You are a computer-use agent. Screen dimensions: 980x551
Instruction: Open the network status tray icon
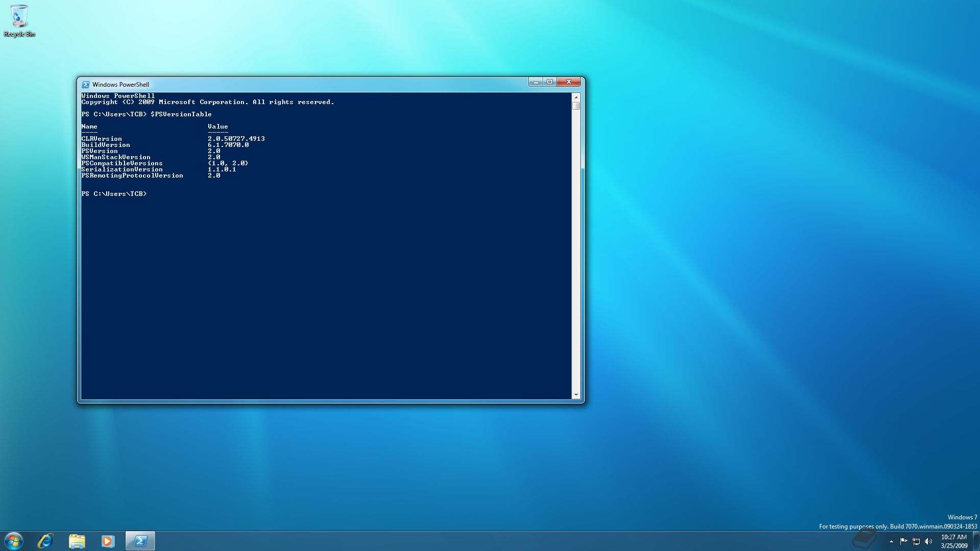coord(916,541)
